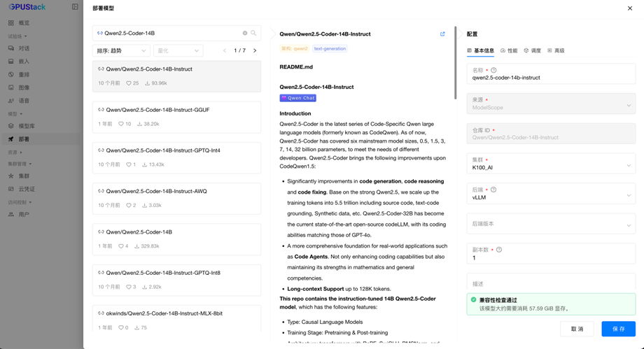Click the README.md heading
Viewport: 644px width, 349px height.
(296, 67)
